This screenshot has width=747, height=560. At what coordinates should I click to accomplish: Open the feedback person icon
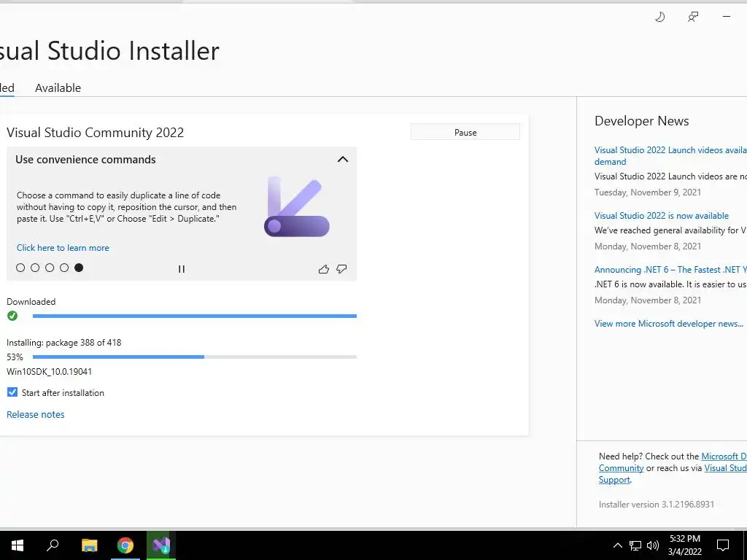click(x=693, y=17)
